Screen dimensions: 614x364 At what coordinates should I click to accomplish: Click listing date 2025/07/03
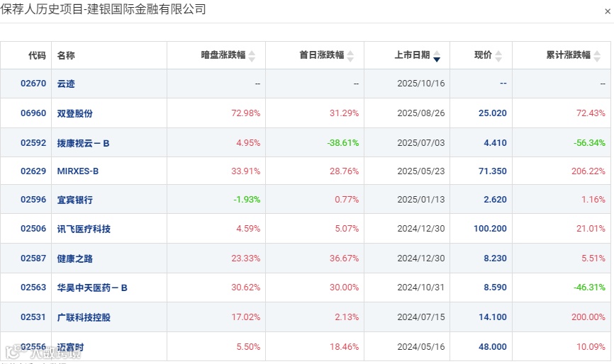[x=421, y=143]
